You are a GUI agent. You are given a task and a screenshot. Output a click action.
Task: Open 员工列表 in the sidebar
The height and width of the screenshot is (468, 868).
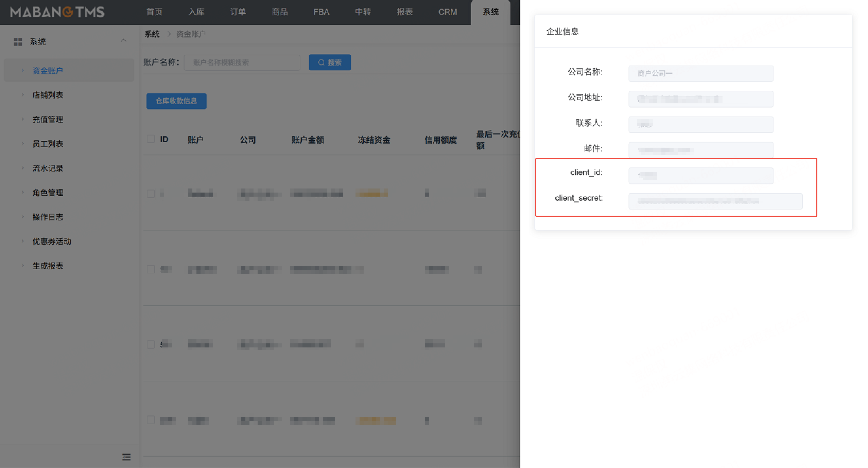pos(48,144)
